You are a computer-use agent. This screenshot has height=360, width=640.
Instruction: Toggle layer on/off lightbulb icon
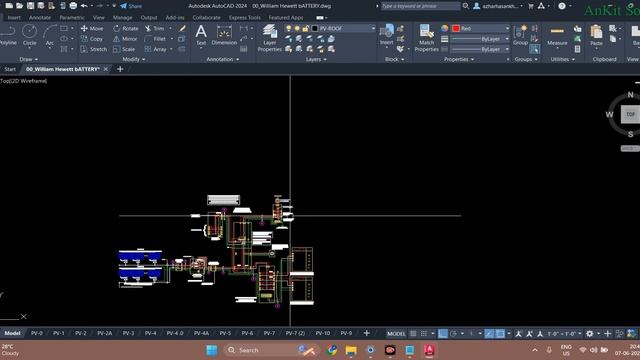click(x=289, y=28)
